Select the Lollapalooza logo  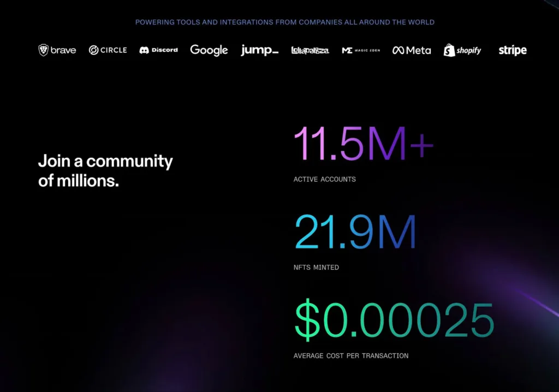310,50
